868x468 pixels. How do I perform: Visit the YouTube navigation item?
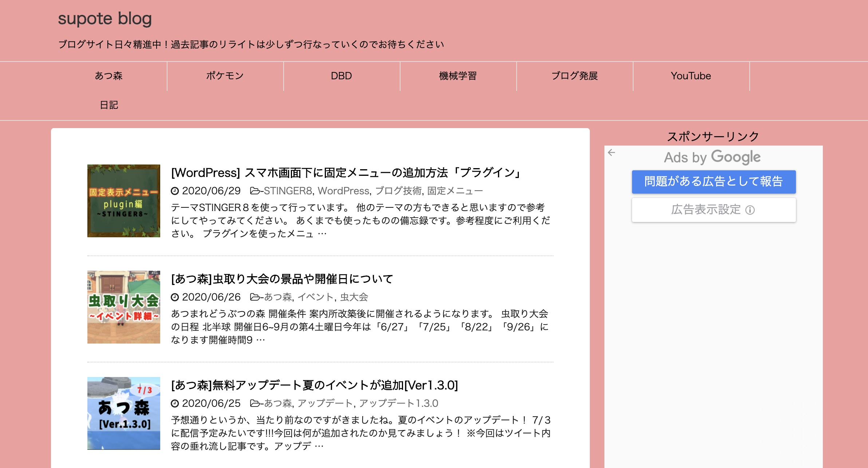[x=691, y=76]
